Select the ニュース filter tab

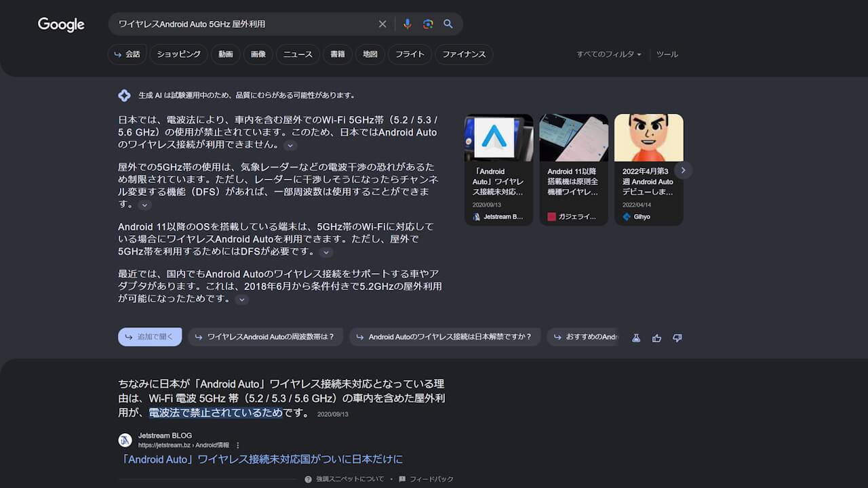(298, 54)
